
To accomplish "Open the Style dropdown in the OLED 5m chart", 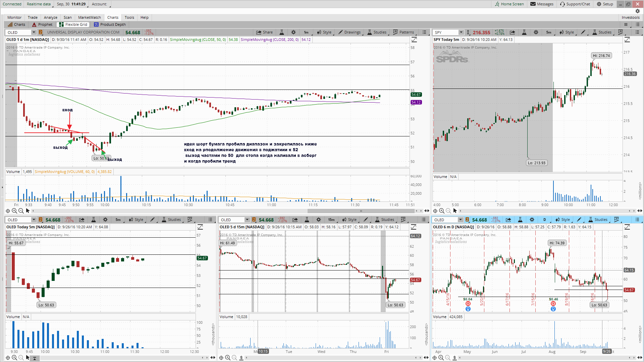I will pos(136,220).
